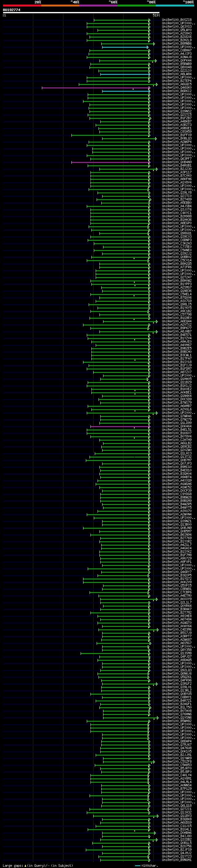Open hit UniRef100_B8MNB6
The image size is (197, 868).
click(x=177, y=43)
